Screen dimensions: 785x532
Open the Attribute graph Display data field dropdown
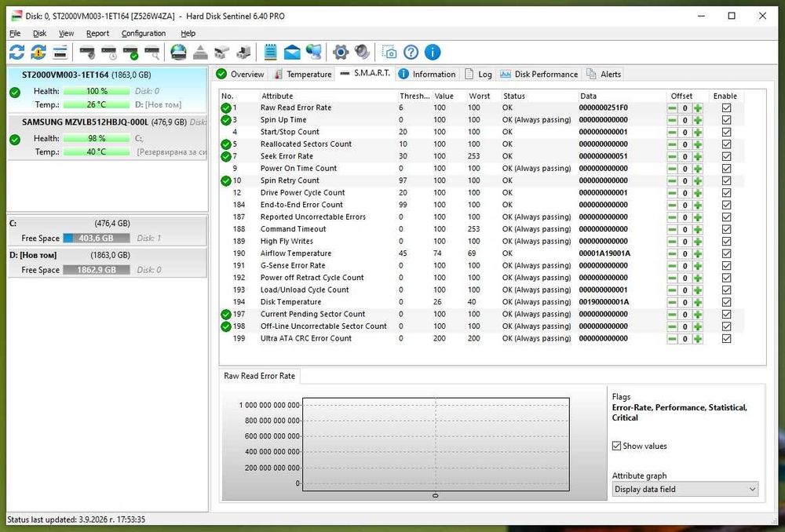685,489
